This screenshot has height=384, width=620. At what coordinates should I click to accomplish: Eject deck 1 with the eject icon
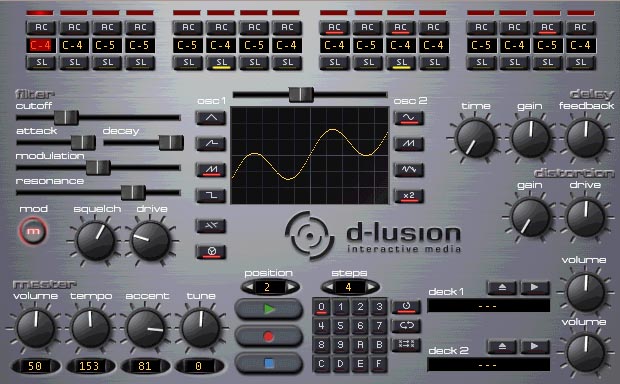pyautogui.click(x=502, y=288)
